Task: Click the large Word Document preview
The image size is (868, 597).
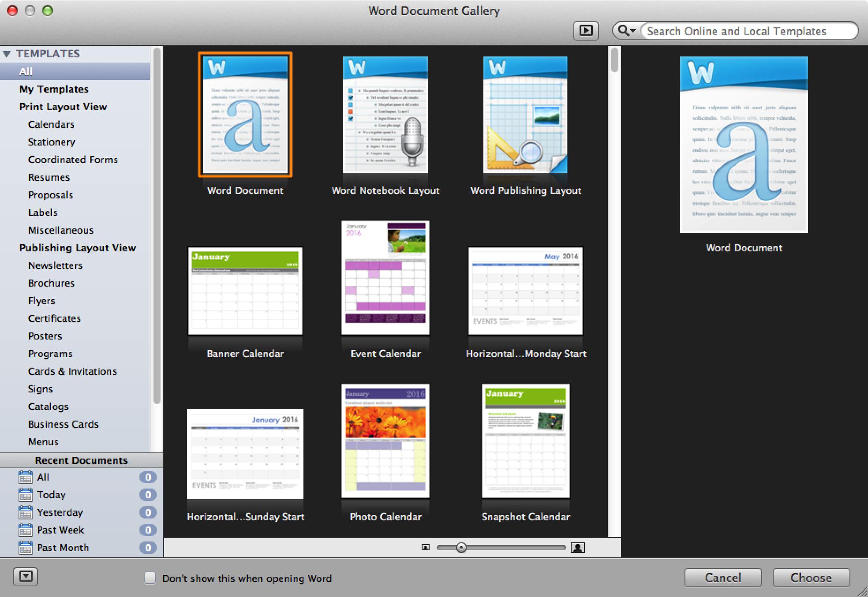Action: tap(744, 145)
